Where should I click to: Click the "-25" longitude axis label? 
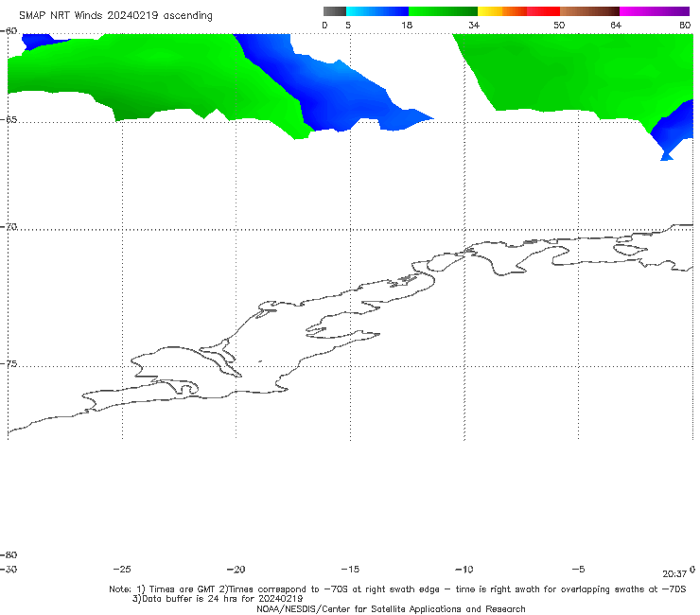(122, 570)
